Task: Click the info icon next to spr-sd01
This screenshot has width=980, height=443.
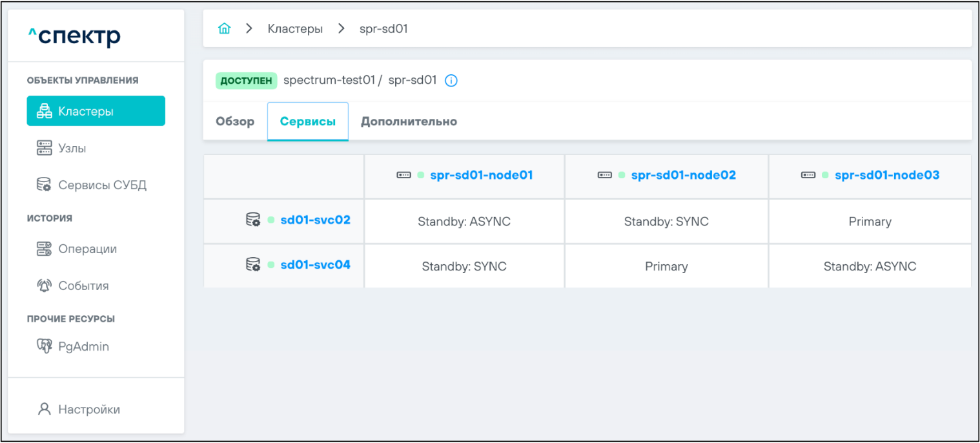Action: point(451,81)
